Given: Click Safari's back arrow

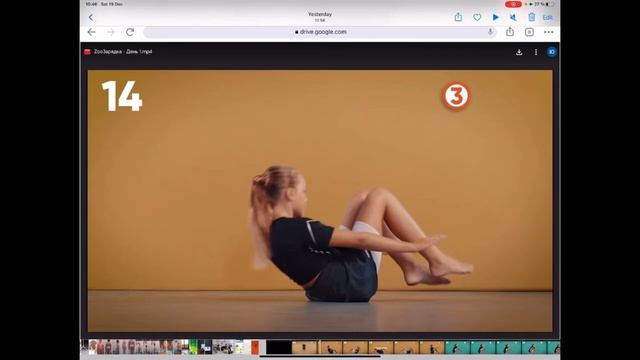Looking at the screenshot, I should 91,32.
